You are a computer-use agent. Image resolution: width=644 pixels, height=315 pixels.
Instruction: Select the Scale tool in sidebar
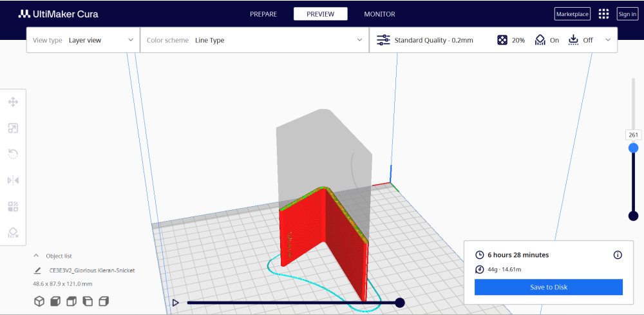13,128
